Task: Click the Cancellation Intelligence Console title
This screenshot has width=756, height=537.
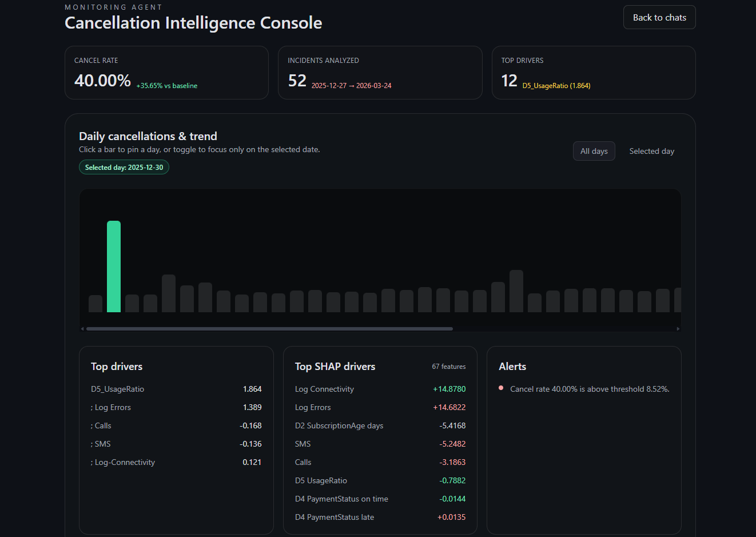Action: (x=193, y=23)
